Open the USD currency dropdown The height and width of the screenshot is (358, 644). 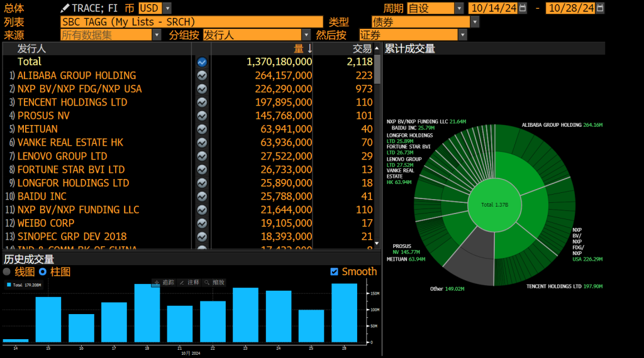point(167,8)
